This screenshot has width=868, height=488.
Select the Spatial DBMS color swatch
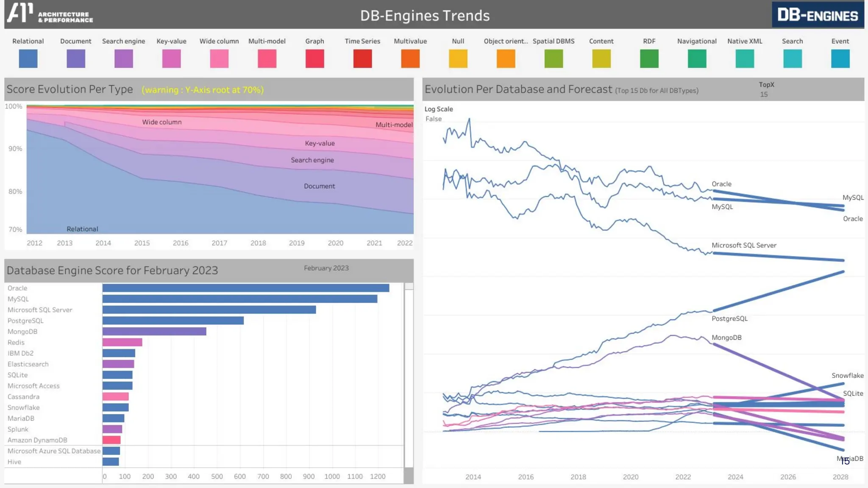554,58
